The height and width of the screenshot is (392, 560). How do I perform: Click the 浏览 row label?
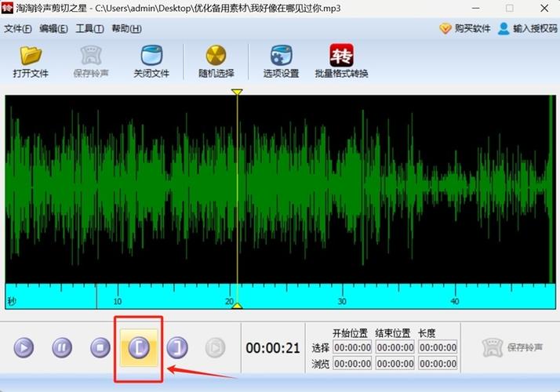(321, 364)
